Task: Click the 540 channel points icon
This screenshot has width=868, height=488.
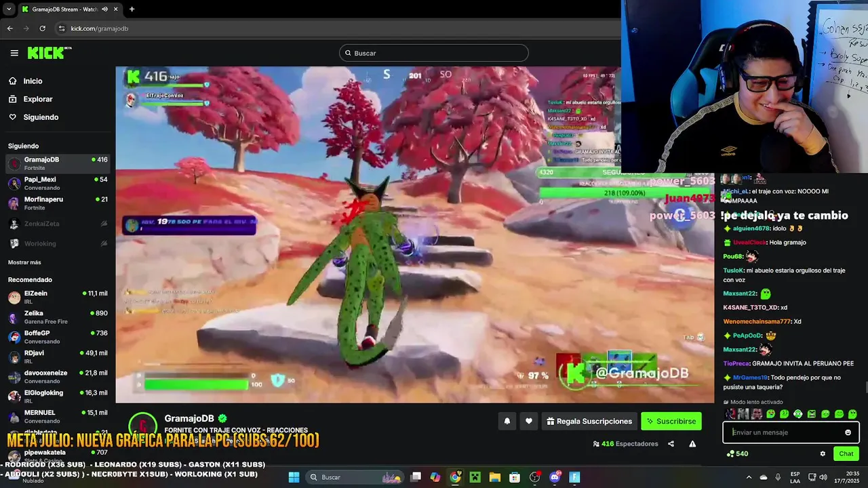Action: click(x=730, y=453)
